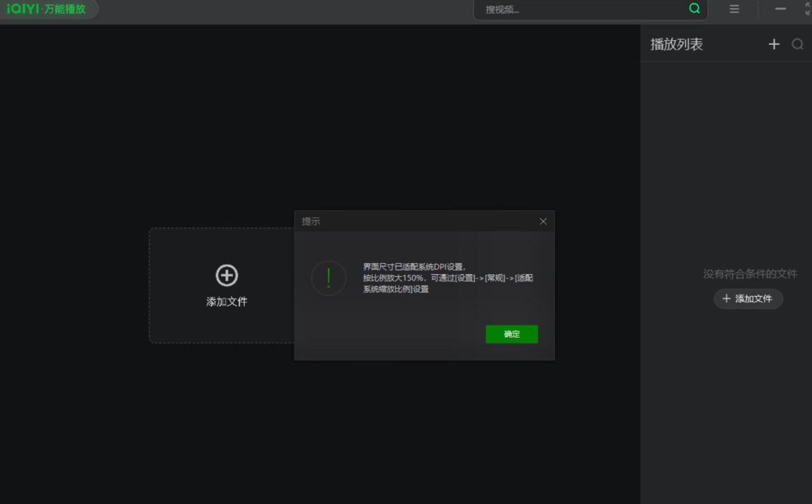Click the 播放列表 panel heading
Image resolution: width=812 pixels, height=504 pixels.
pyautogui.click(x=677, y=44)
